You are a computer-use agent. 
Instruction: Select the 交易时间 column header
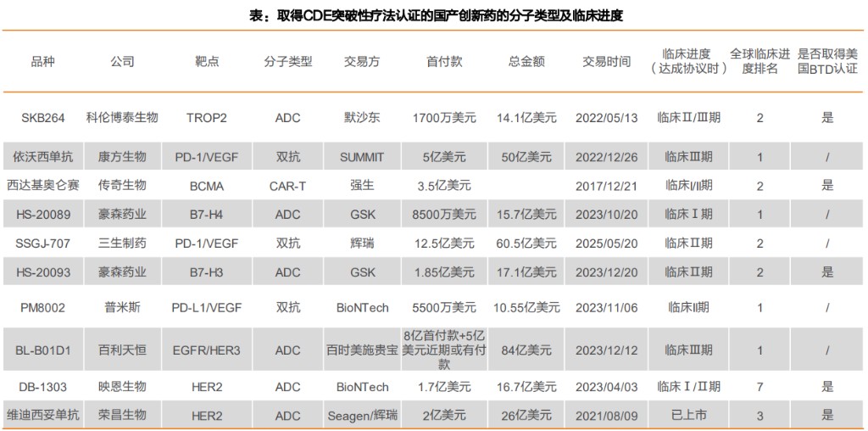607,61
